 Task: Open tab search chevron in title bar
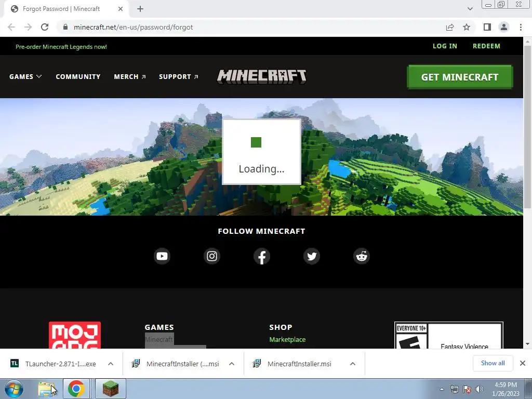470,9
